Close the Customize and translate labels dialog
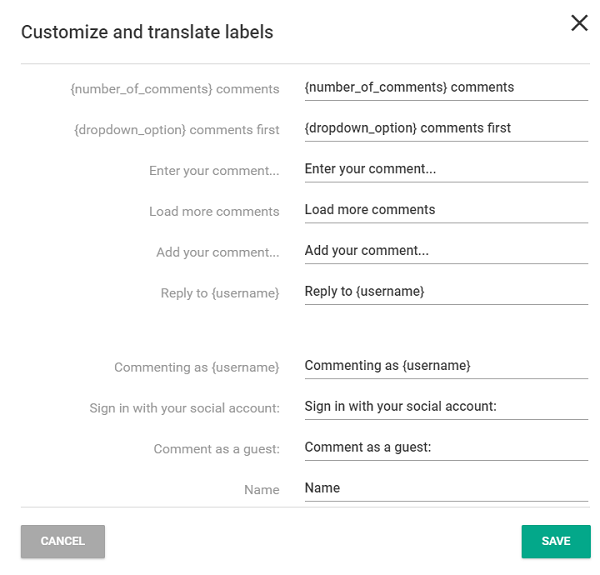600x575 pixels. [x=579, y=23]
